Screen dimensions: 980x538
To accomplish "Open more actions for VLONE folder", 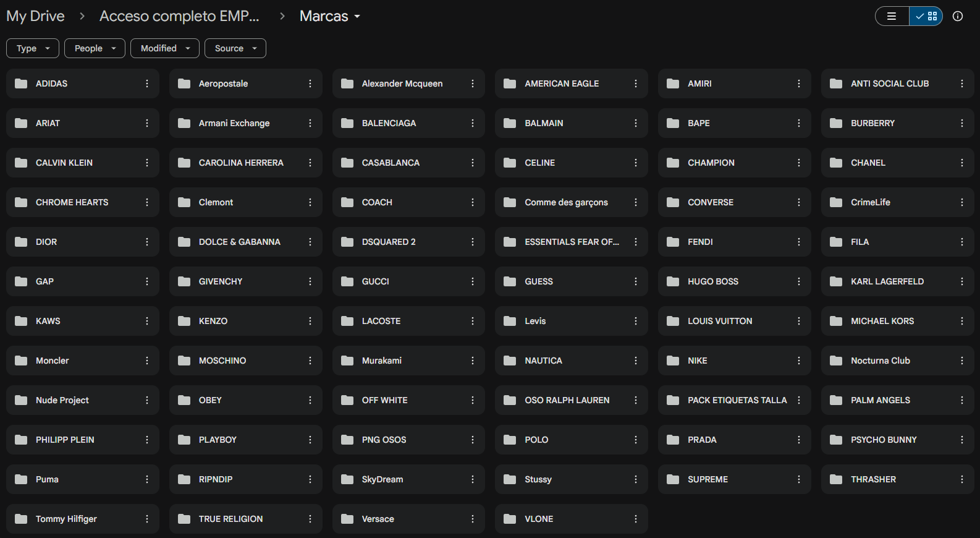I will pyautogui.click(x=636, y=519).
